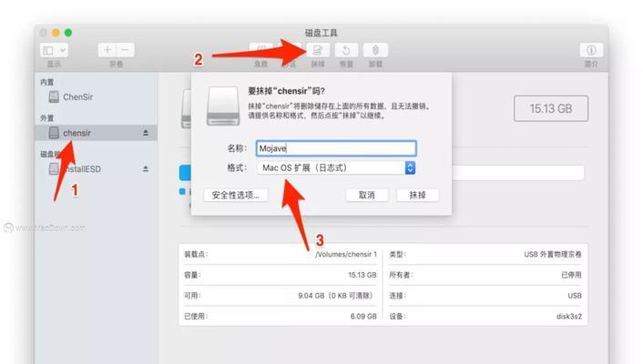Open the Mac OS Extended format dropdown
643x364 pixels.
click(336, 167)
